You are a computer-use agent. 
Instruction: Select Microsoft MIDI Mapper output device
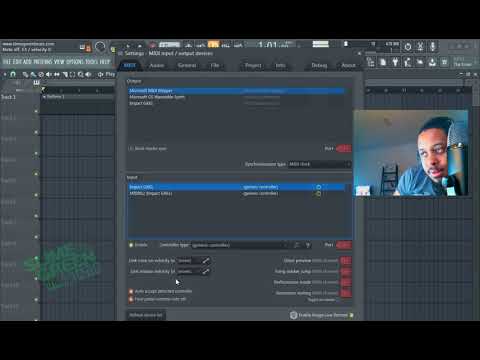pyautogui.click(x=236, y=91)
